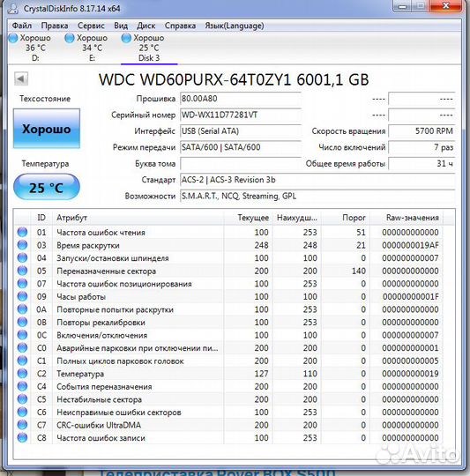Select the Частота ошибок записи text
This screenshot has height=476, width=470.
pos(101,438)
